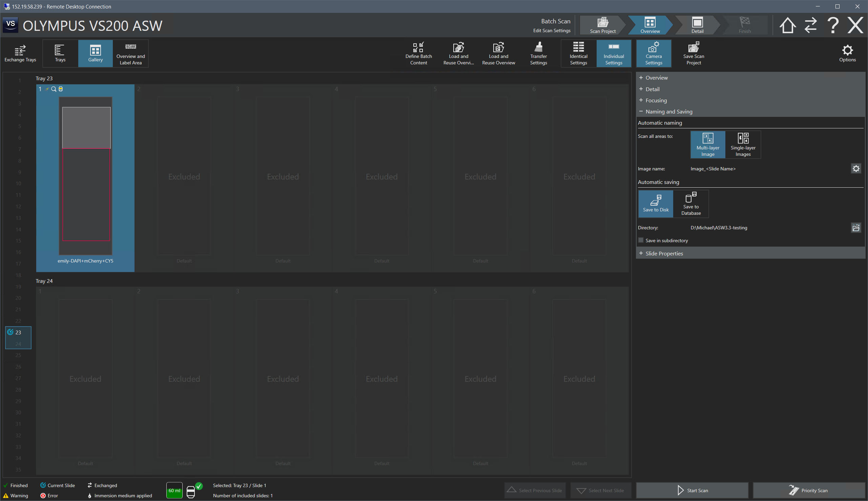Click Define Batch Content

[x=418, y=53]
